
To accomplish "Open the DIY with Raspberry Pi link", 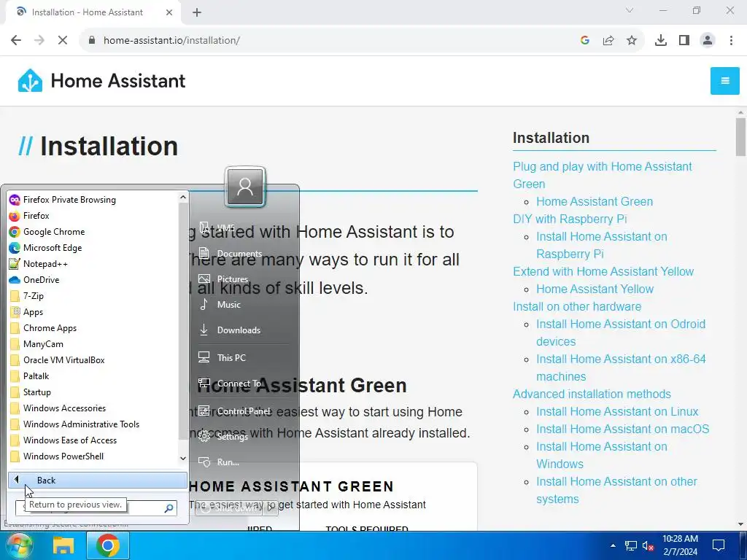I will click(570, 219).
